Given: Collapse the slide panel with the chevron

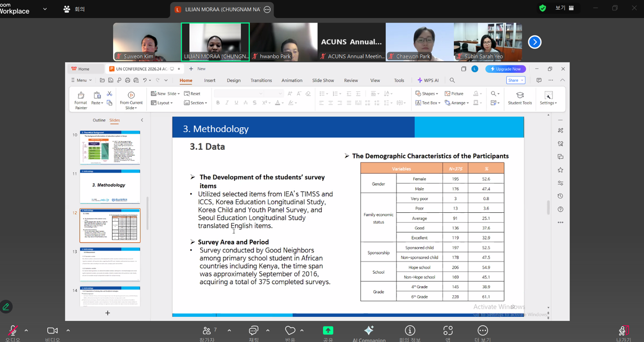Looking at the screenshot, I should click(x=142, y=120).
